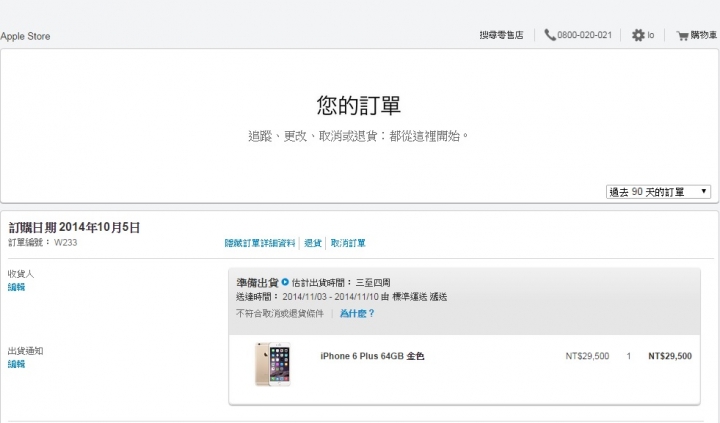
Task: Click 準備出貨 status heading
Action: click(257, 282)
